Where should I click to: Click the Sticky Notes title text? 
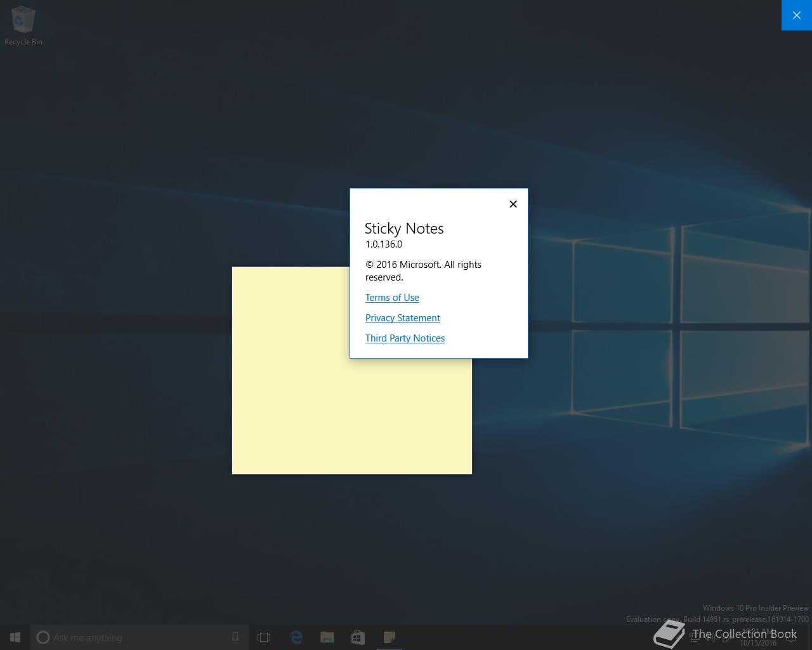click(404, 229)
